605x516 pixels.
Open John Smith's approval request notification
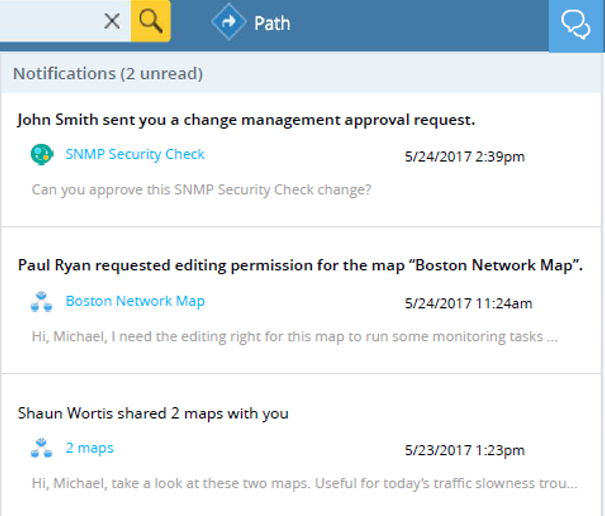pos(246,121)
